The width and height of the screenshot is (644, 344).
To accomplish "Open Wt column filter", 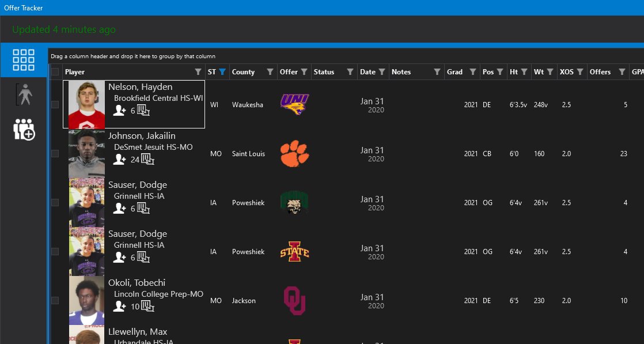I will click(x=550, y=72).
